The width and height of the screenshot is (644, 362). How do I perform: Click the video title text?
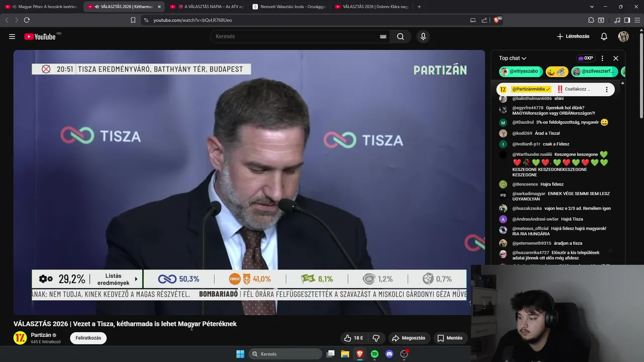pos(125,324)
